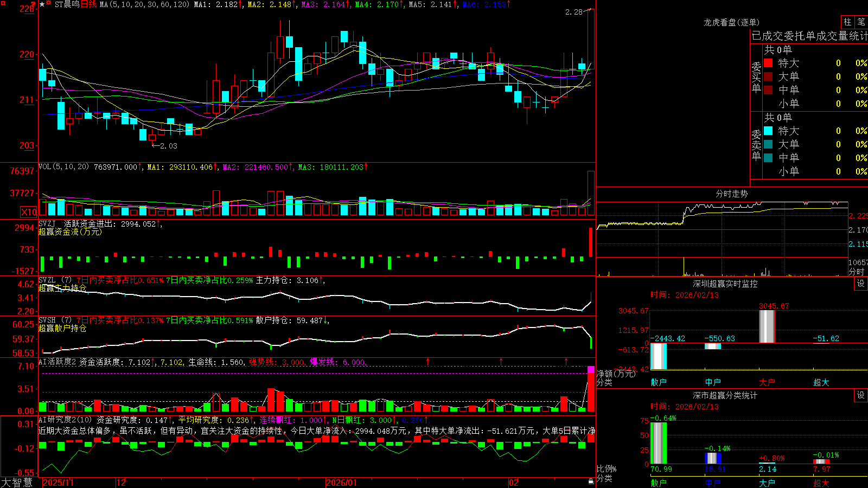Click the red question mark icon
868x488 pixels.
(33, 4)
